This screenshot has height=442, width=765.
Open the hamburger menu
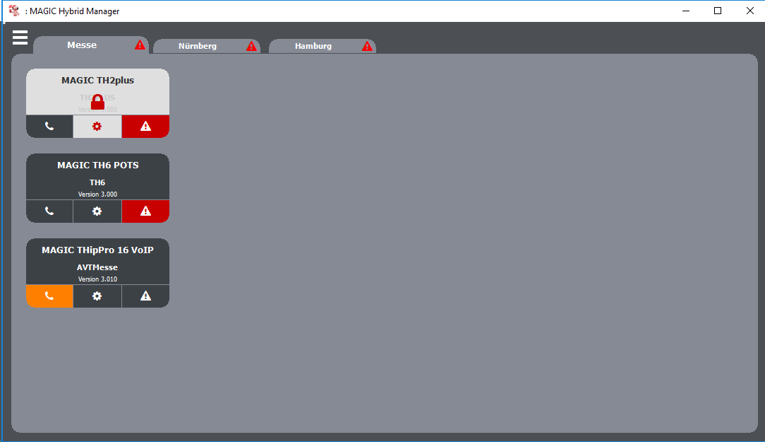[x=20, y=38]
